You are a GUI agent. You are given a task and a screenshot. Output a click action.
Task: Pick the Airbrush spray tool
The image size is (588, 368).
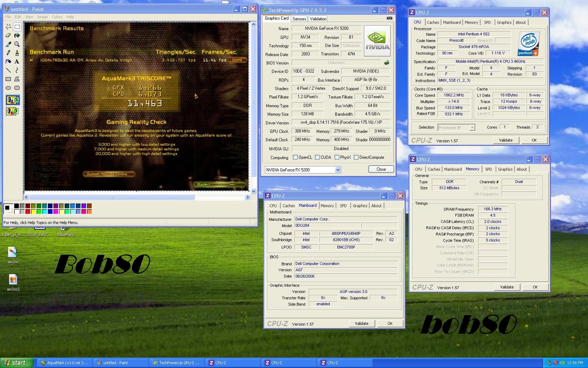click(8, 61)
